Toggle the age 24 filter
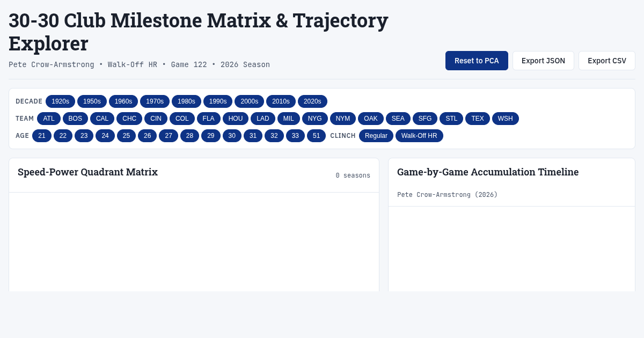 105,136
